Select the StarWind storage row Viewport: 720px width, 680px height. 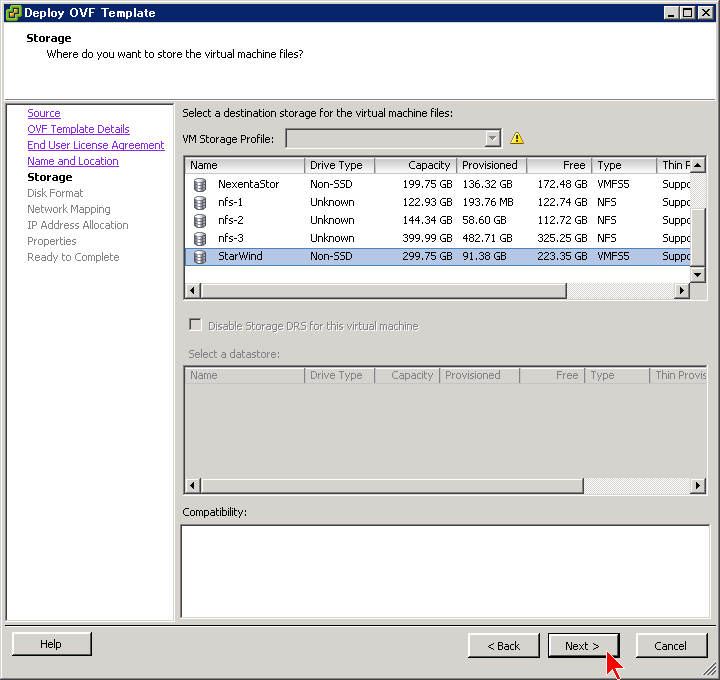[x=438, y=257]
